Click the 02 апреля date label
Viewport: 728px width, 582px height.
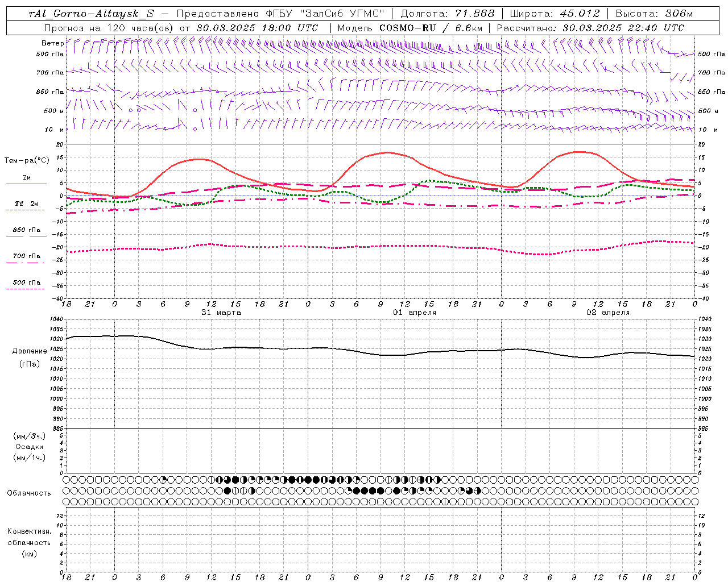(x=608, y=313)
